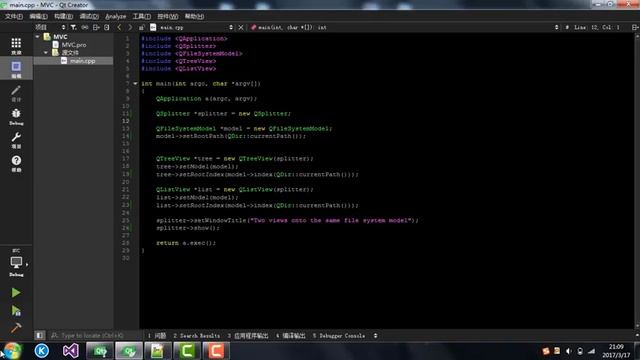This screenshot has width=640, height=360.
Task: Split the editor view at toolbar end
Action: click(x=635, y=27)
